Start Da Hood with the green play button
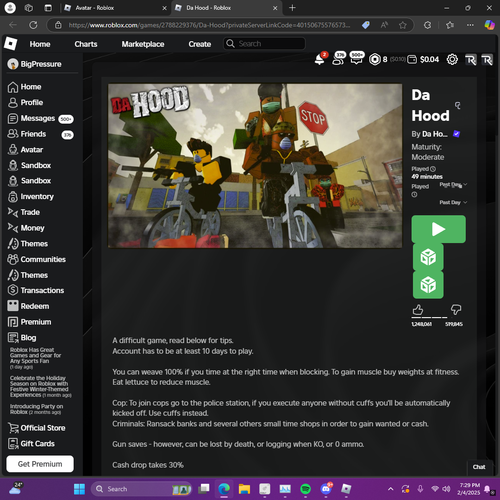Image resolution: width=500 pixels, height=500 pixels. coord(438,229)
